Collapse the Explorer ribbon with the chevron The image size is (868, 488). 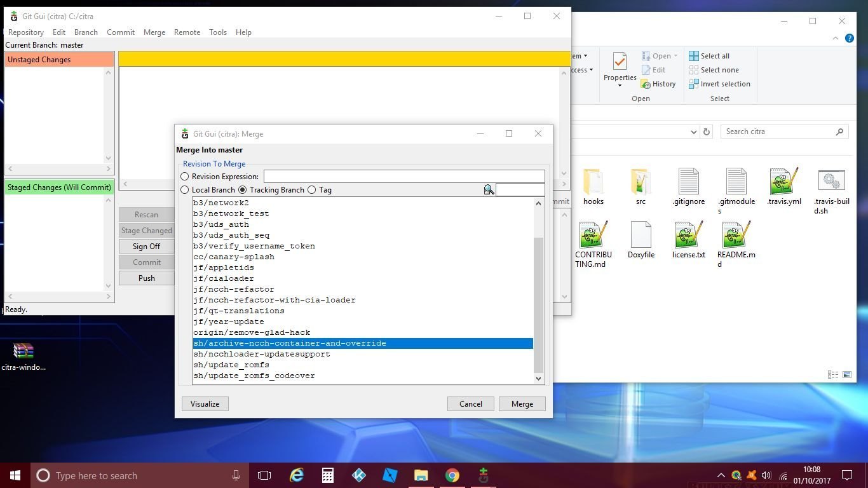(836, 39)
